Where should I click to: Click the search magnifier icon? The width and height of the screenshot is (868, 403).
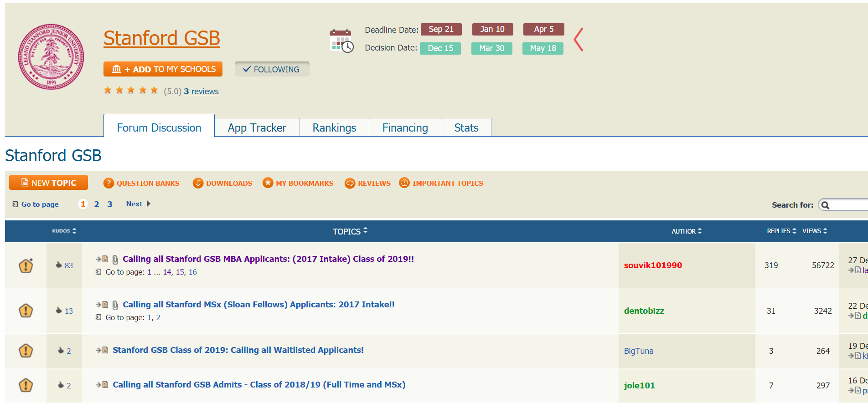click(825, 205)
